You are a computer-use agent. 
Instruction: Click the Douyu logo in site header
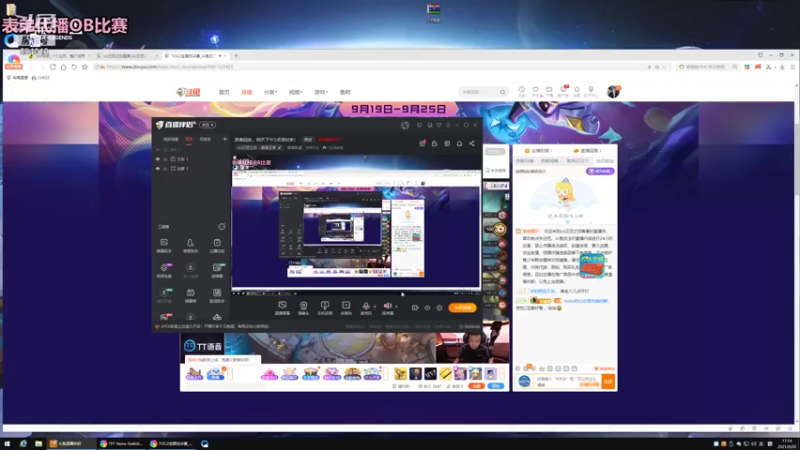(x=189, y=92)
